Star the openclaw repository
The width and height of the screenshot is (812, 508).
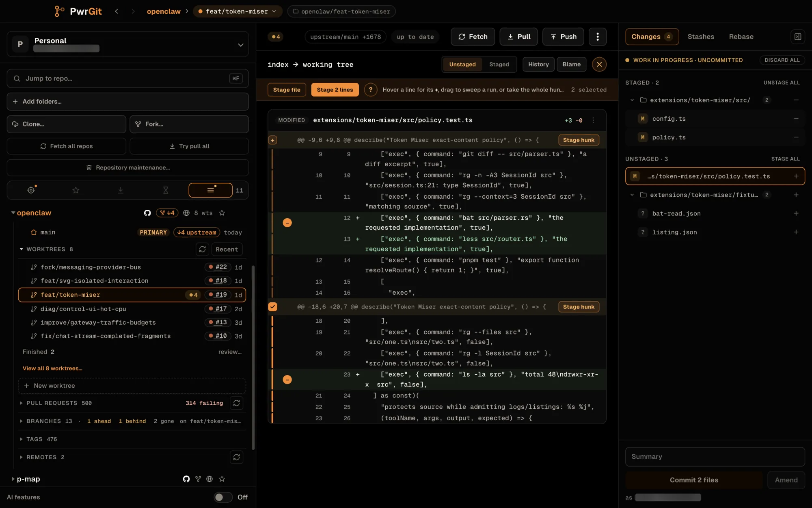tap(222, 213)
